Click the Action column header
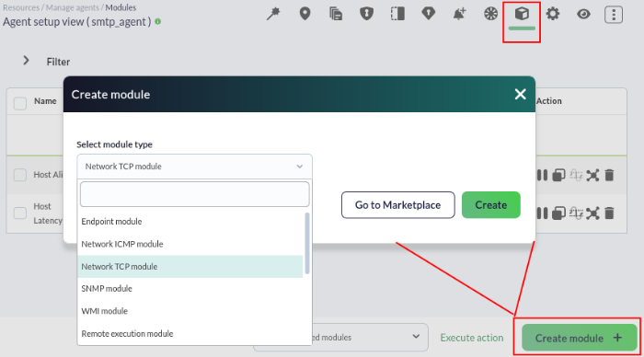 click(548, 101)
